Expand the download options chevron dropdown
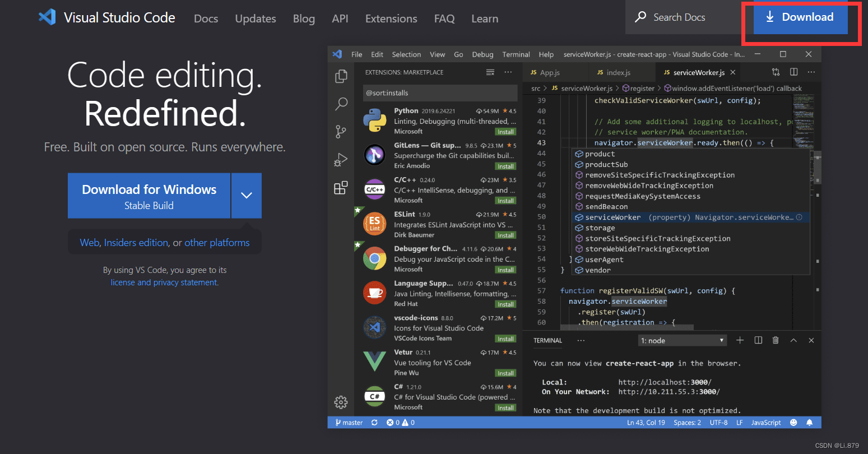868x454 pixels. 247,195
